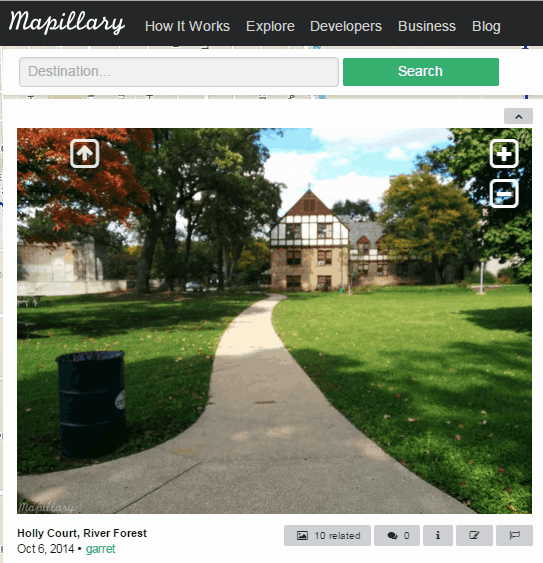The width and height of the screenshot is (543, 563).
Task: Go to the Explore page
Action: 270,26
